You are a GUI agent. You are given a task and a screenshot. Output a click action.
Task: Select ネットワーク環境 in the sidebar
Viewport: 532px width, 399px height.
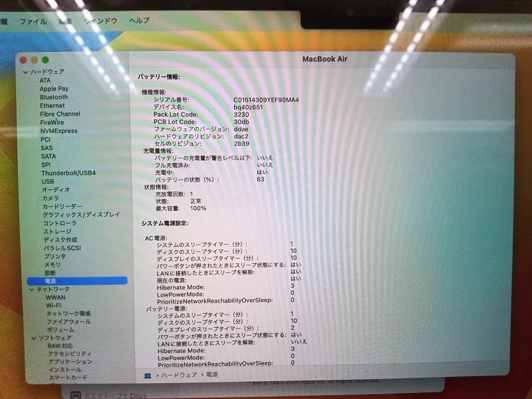click(x=68, y=314)
